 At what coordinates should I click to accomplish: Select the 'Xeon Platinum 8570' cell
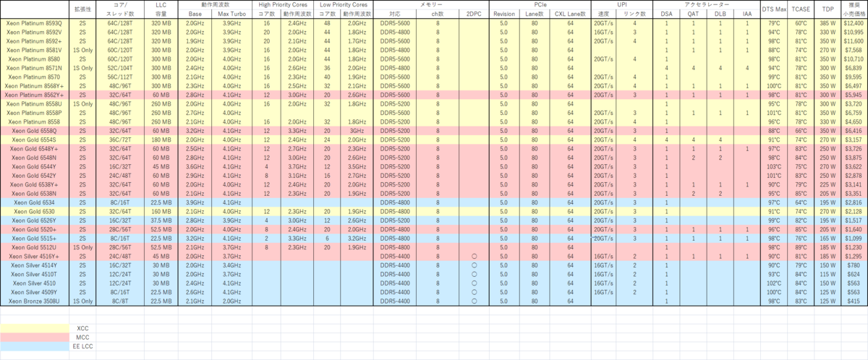34,76
